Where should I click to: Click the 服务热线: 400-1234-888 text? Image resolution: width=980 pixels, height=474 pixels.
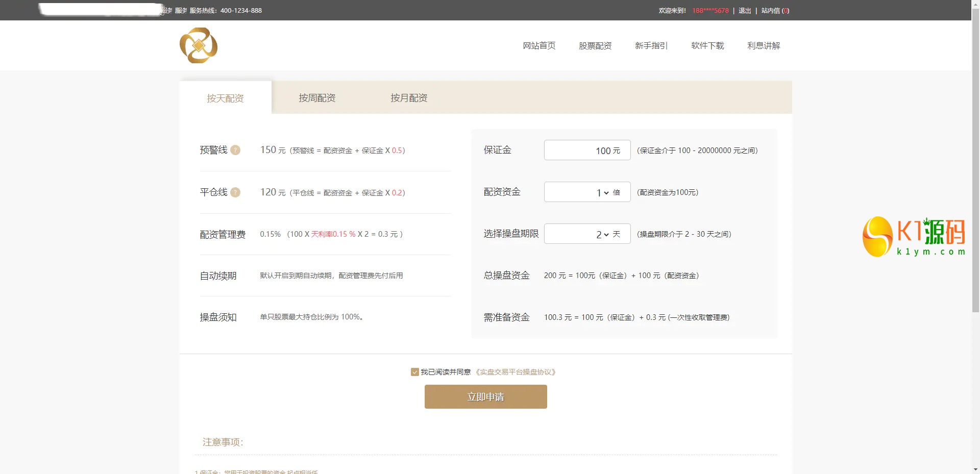click(x=226, y=10)
